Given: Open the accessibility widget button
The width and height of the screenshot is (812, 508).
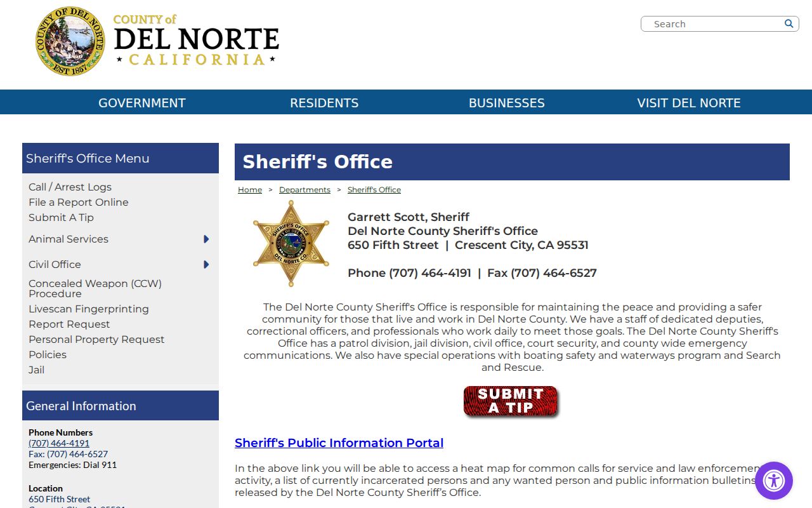Looking at the screenshot, I should [x=774, y=481].
